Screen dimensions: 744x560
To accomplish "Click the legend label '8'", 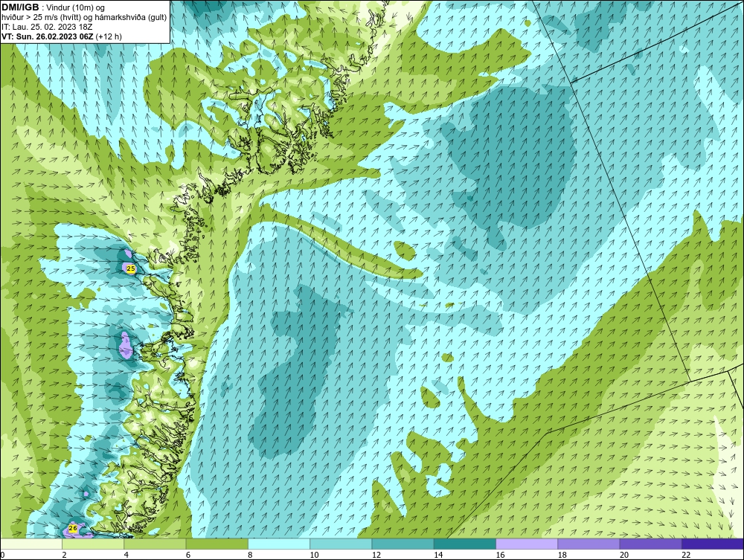I will [250, 555].
